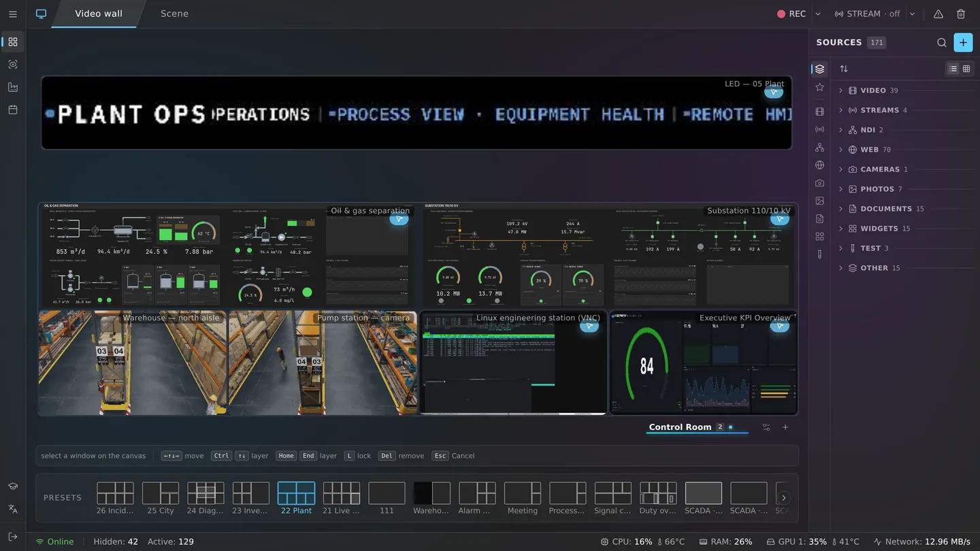Expand the STREAMS source group
Screen dimensions: 980x551
click(905, 110)
